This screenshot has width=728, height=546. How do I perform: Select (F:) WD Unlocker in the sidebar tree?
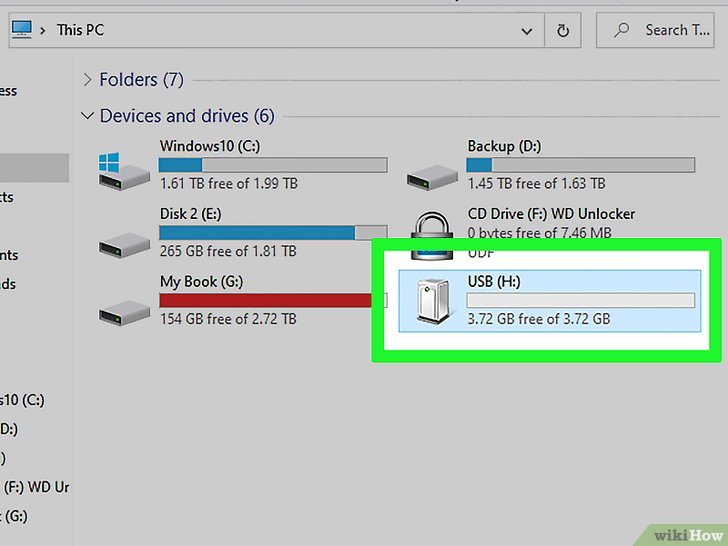pos(35,487)
